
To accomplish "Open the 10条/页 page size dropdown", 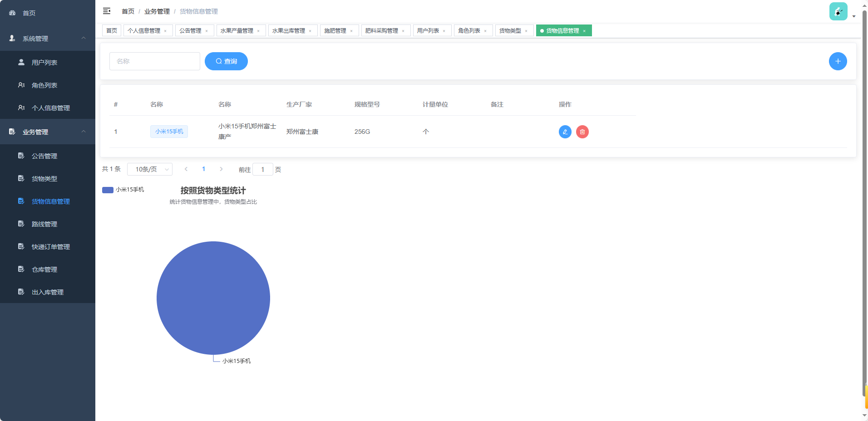I will [x=150, y=169].
